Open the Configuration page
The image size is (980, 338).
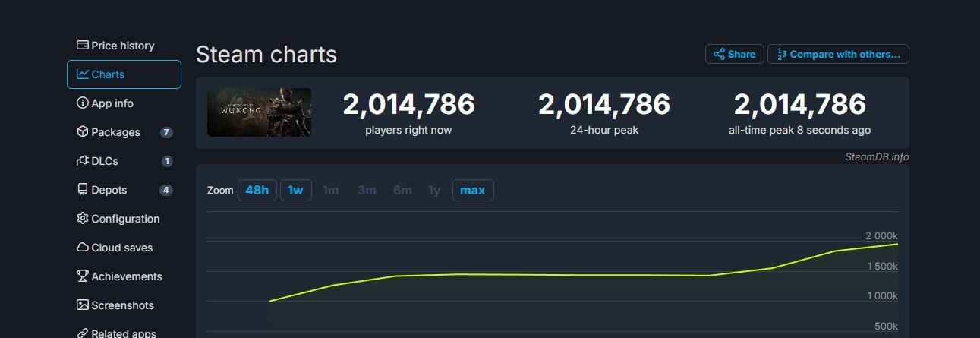124,219
